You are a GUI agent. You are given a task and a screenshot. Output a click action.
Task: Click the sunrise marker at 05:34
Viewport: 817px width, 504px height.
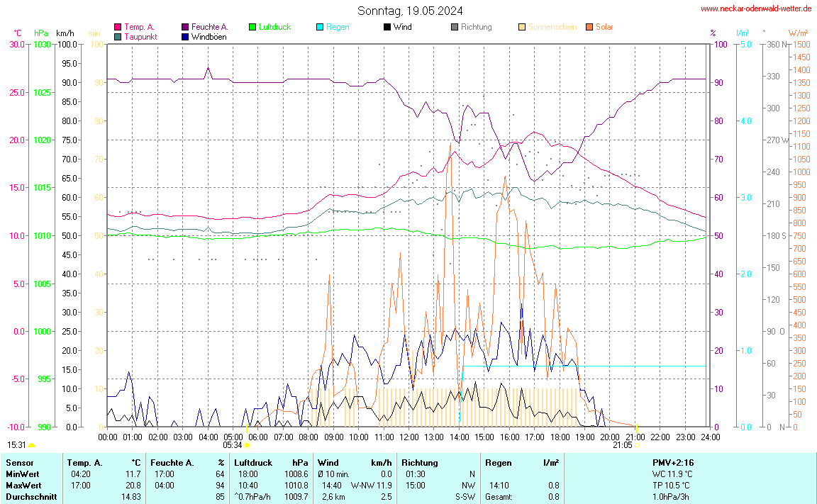tap(247, 445)
